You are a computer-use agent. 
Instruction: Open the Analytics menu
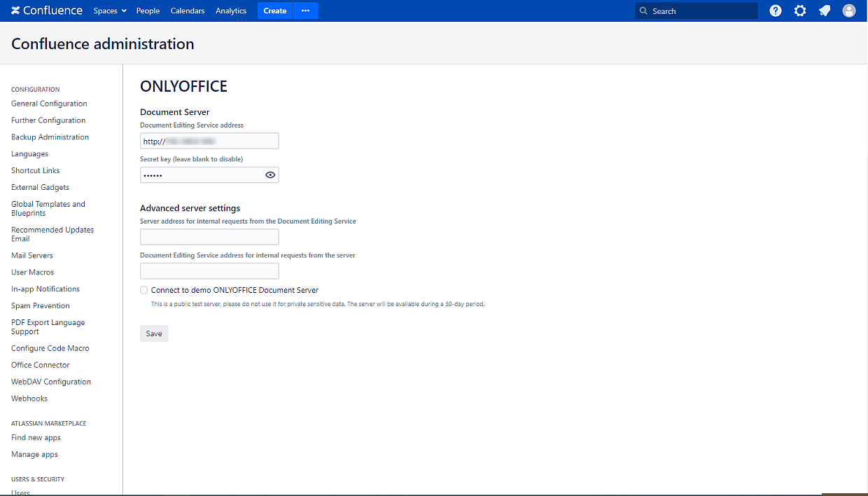click(x=231, y=11)
